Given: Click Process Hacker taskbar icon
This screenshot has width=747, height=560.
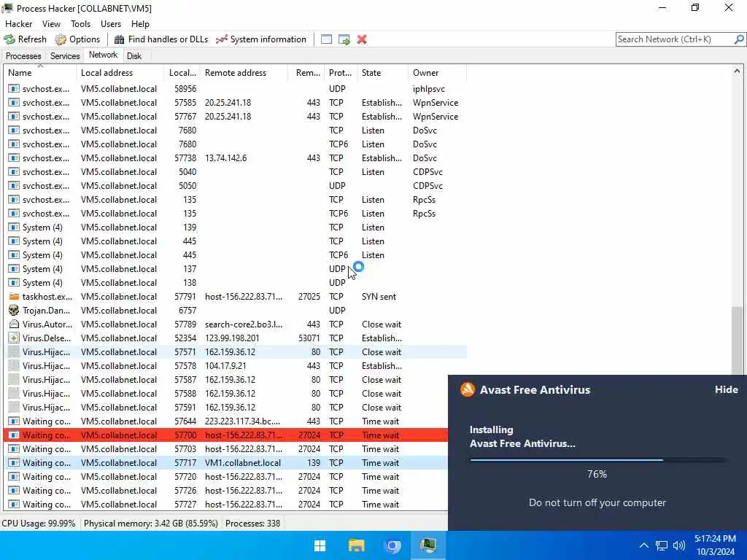Looking at the screenshot, I should 428,545.
